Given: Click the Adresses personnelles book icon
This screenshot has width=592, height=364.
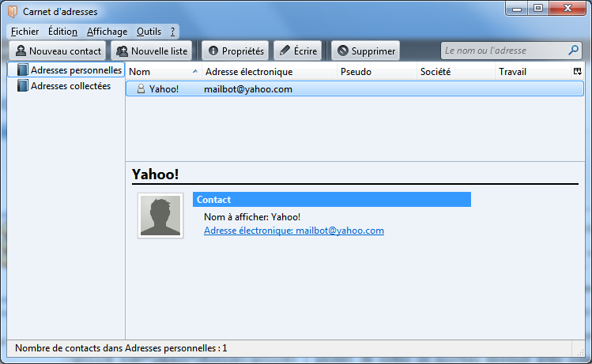Looking at the screenshot, I should coord(23,69).
